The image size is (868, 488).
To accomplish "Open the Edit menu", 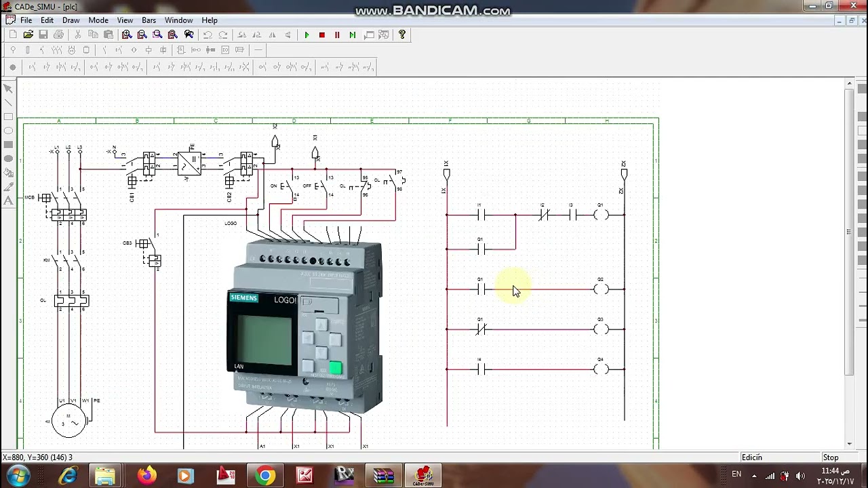I will (47, 20).
